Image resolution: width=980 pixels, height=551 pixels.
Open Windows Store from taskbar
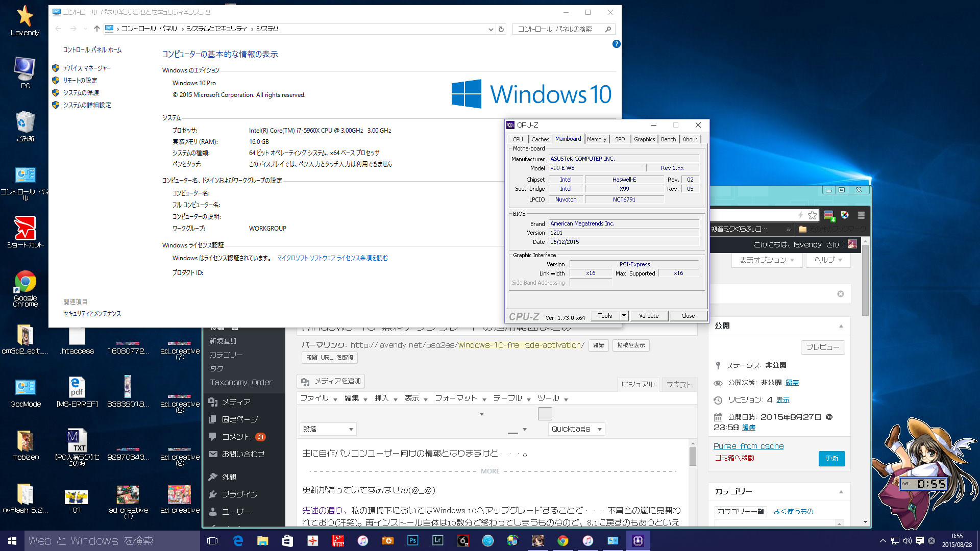(287, 541)
